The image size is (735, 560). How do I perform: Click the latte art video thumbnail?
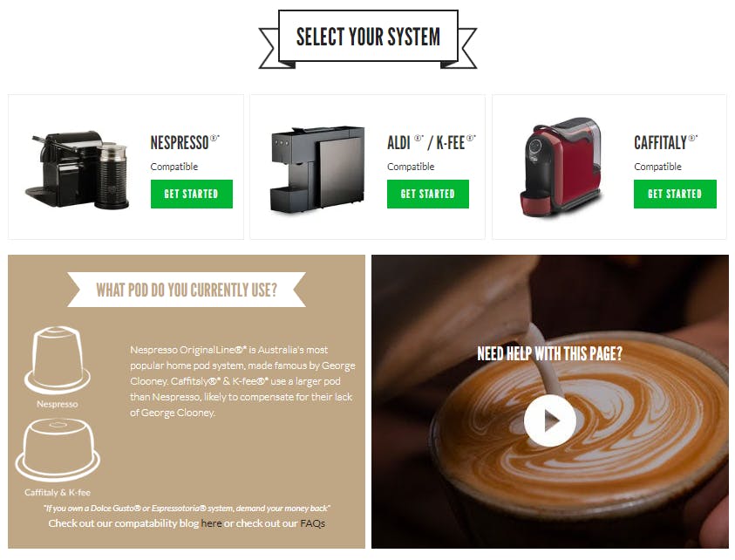point(550,401)
